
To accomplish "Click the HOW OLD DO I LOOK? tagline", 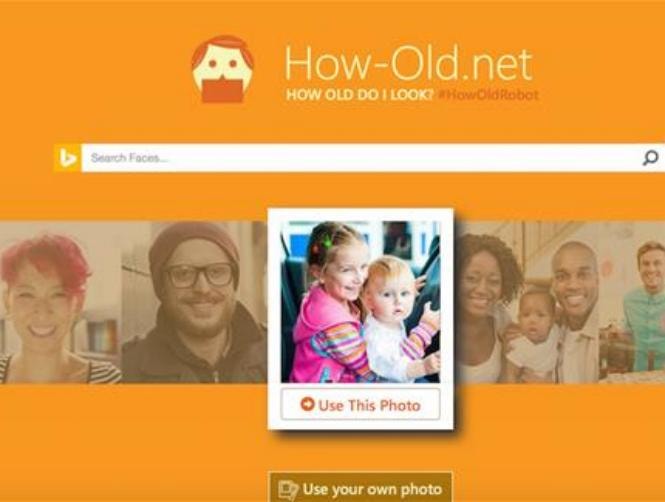I will click(x=360, y=94).
